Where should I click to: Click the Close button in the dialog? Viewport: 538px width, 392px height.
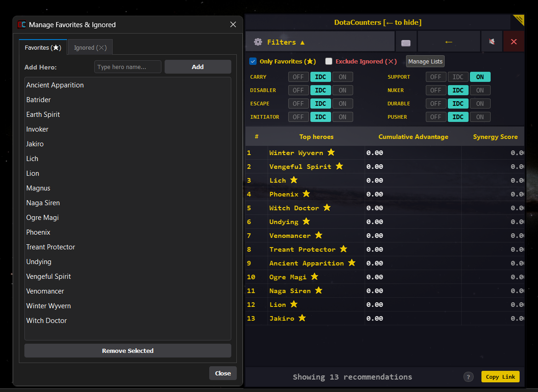tap(223, 374)
